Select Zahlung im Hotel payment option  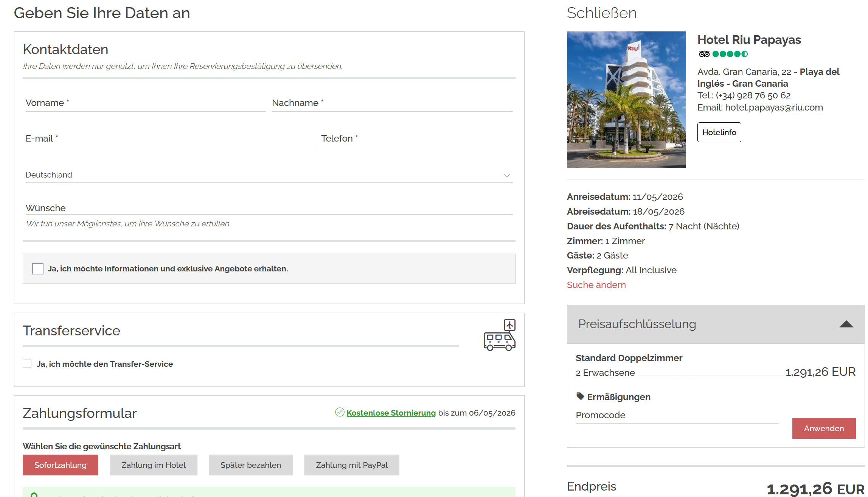(x=153, y=465)
